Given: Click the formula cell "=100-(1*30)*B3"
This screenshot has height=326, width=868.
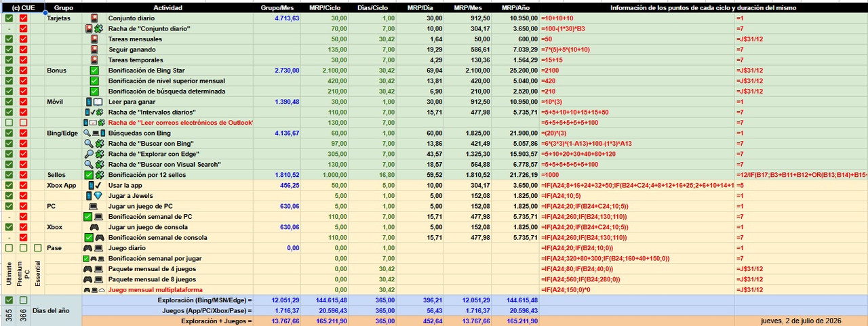Looking at the screenshot, I should point(637,29).
